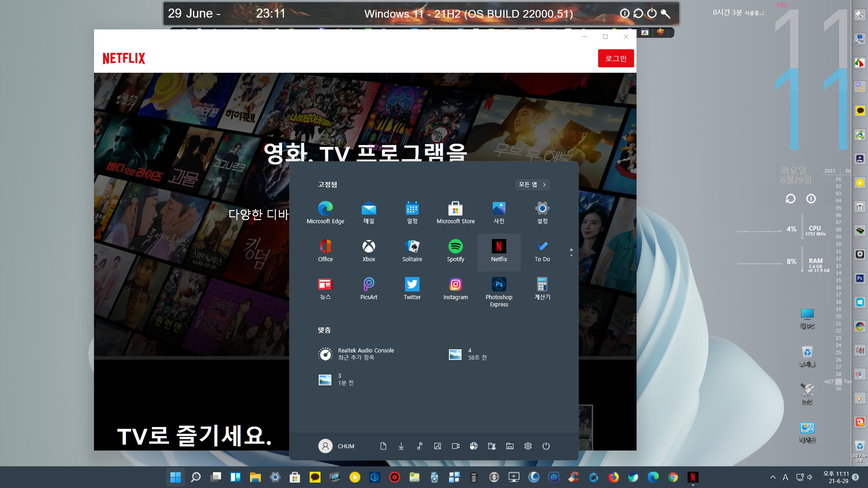Screen dimensions: 868x488
Task: Open CHUM user account menu
Action: coord(337,446)
